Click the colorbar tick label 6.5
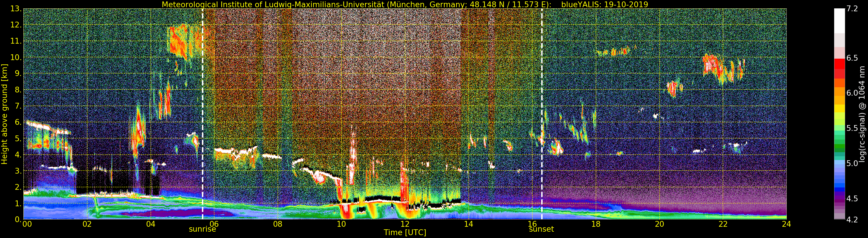The image size is (868, 238). [x=852, y=58]
